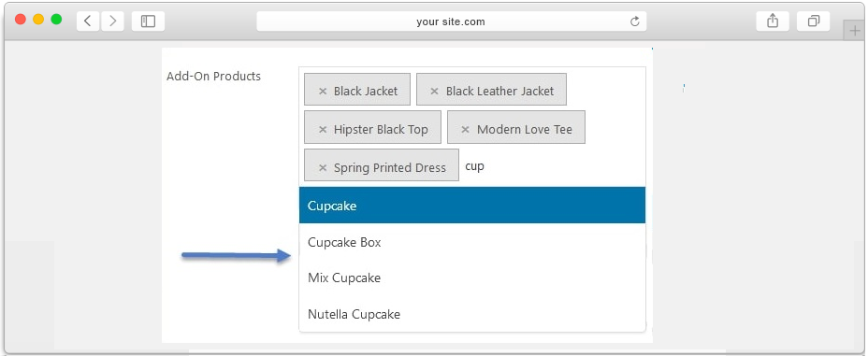The width and height of the screenshot is (868, 356).
Task: Remove the Hipster Black Top tag
Action: (x=323, y=130)
